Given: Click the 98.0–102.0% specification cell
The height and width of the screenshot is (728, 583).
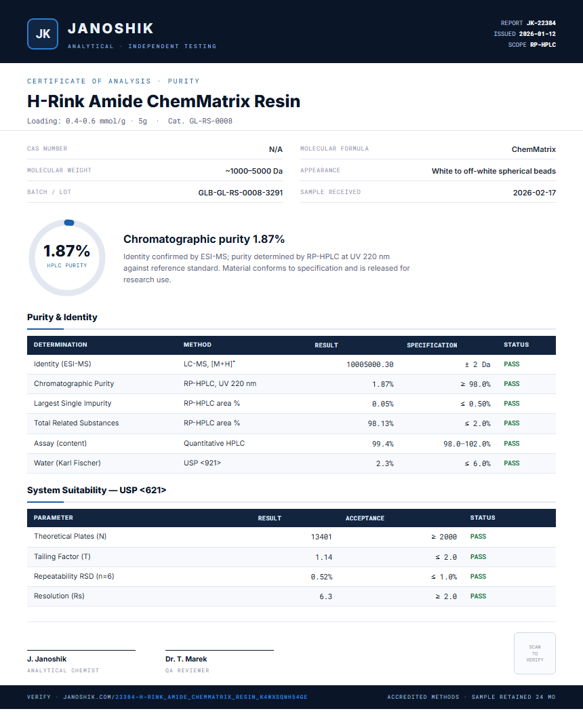Looking at the screenshot, I should point(466,444).
